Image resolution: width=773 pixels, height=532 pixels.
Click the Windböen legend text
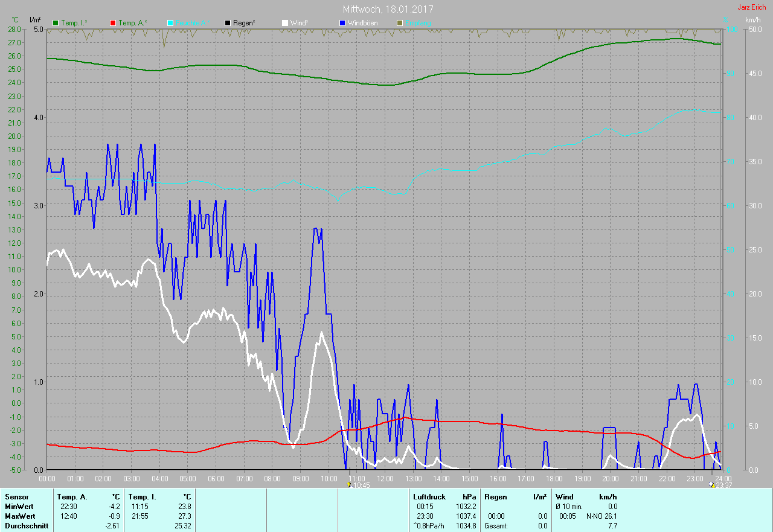point(362,23)
